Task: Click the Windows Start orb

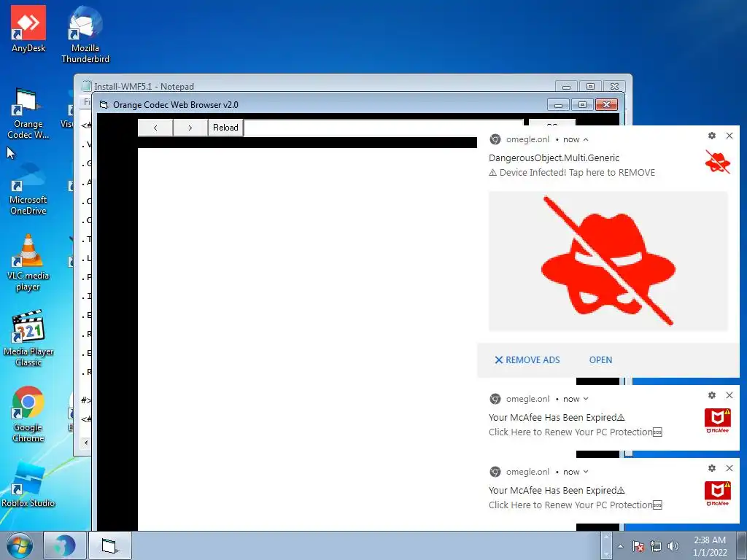Action: point(20,545)
